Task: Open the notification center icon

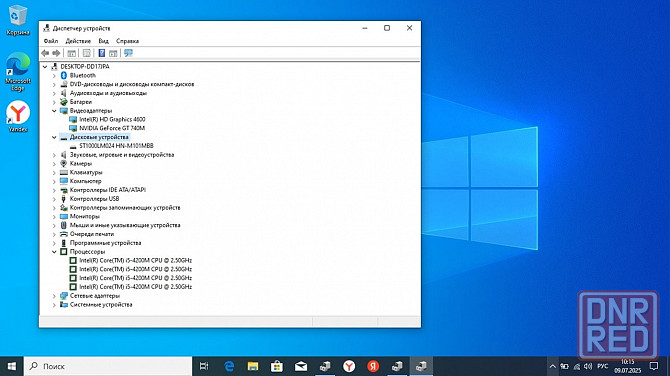Action: (654, 366)
